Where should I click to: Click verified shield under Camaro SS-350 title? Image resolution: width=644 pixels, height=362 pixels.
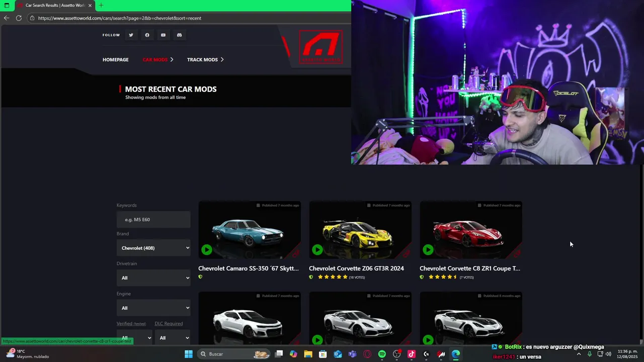[200, 277]
